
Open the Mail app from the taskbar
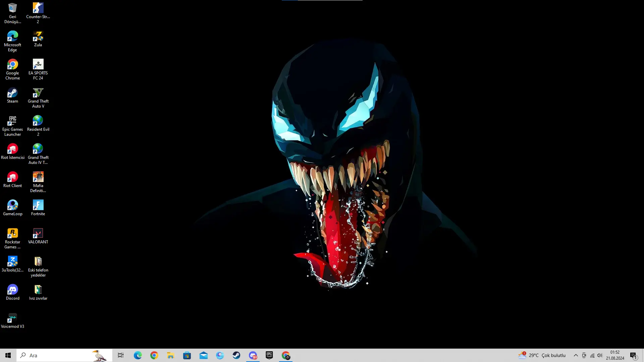tap(203, 355)
